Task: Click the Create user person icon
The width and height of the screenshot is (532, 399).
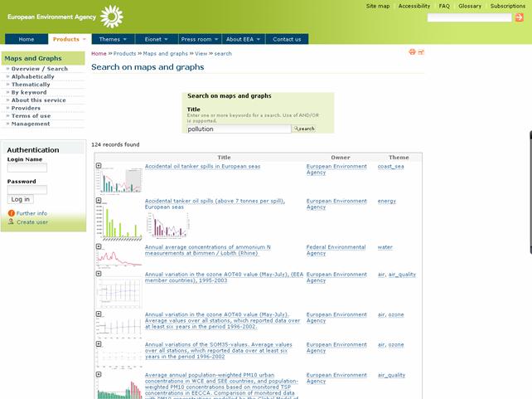Action: pos(12,221)
